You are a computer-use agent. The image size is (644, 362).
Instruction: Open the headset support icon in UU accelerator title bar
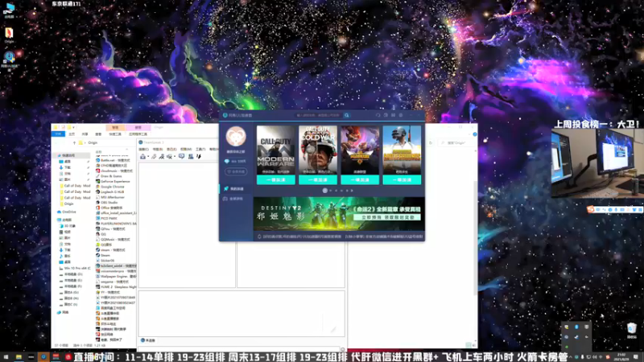(378, 115)
